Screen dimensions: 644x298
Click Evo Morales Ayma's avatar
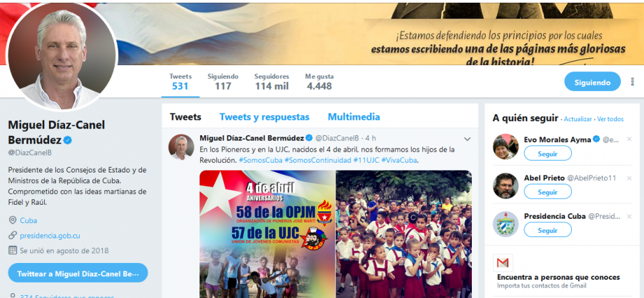tap(505, 147)
